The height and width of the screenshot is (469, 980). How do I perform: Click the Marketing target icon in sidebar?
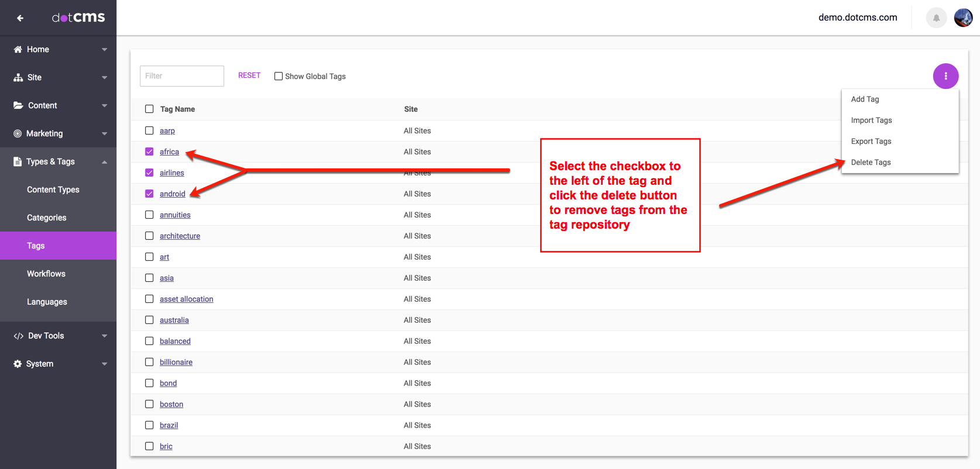pos(18,134)
